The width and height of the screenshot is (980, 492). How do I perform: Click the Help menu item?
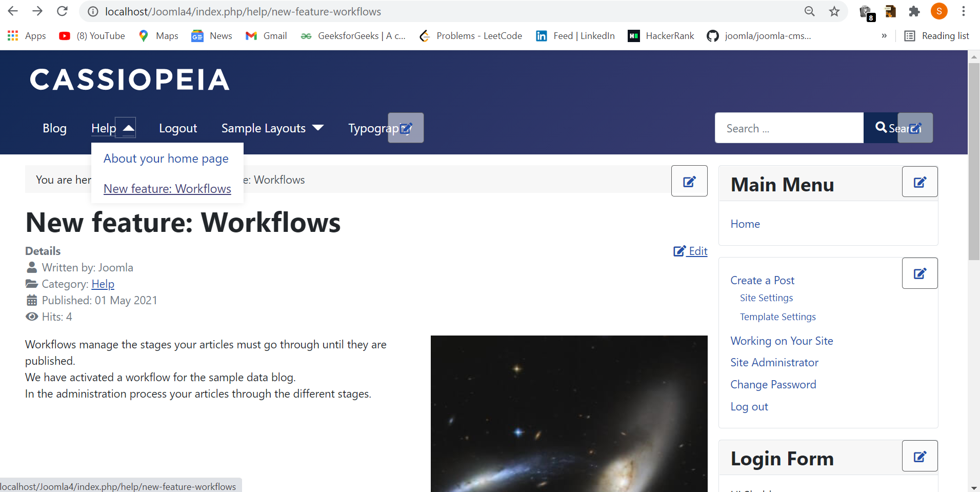[104, 128]
